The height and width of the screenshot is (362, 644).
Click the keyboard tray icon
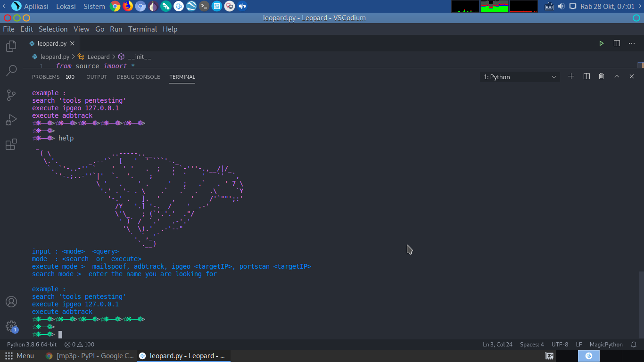pos(549,6)
